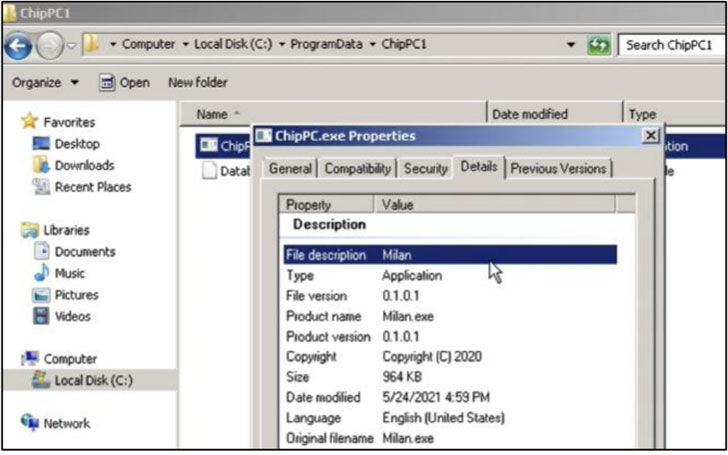The image size is (728, 455).
Task: Click the New folder button
Action: pos(197,82)
